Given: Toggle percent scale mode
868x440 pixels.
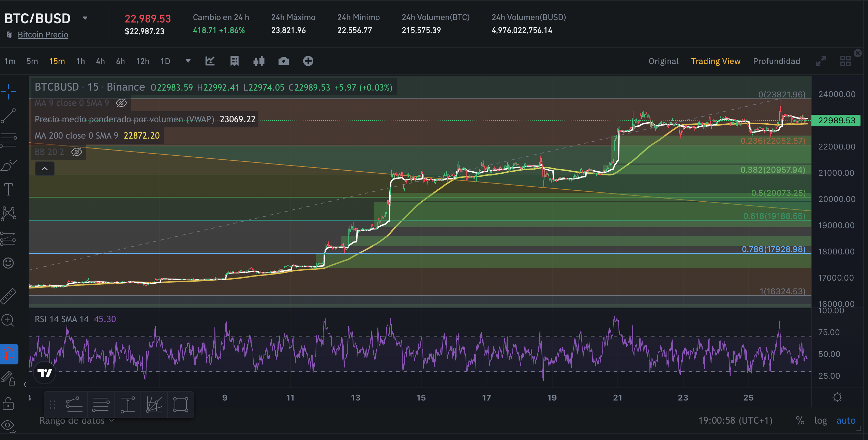Looking at the screenshot, I should pos(800,421).
